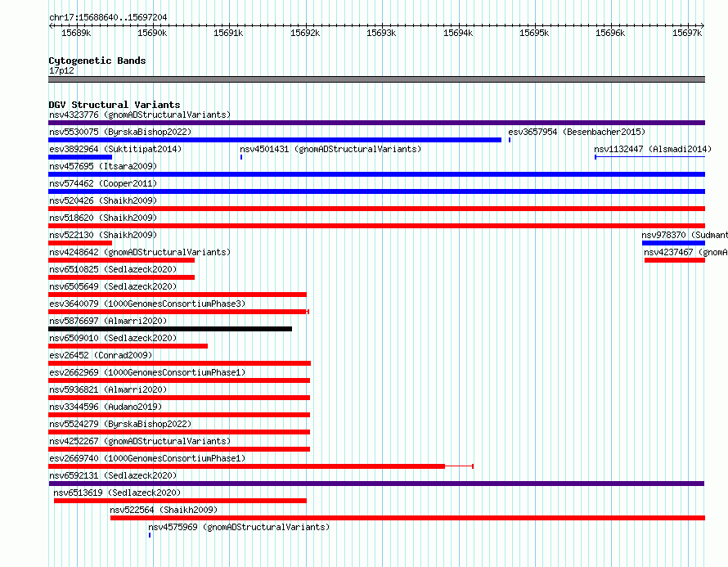The height and width of the screenshot is (567, 728).
Task: Click the esv3892964 Suktitipat2014 label
Action: [x=115, y=149]
